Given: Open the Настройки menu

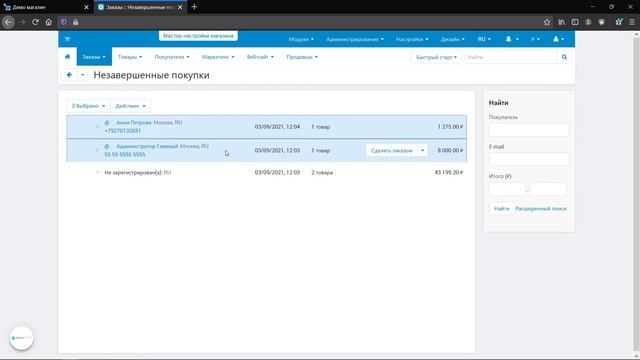Looking at the screenshot, I should coord(412,39).
